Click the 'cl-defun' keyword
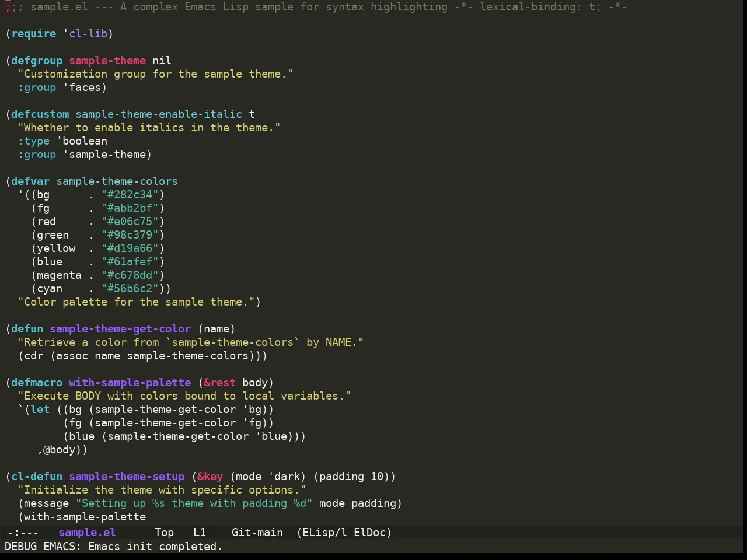This screenshot has height=560, width=747. [37, 477]
